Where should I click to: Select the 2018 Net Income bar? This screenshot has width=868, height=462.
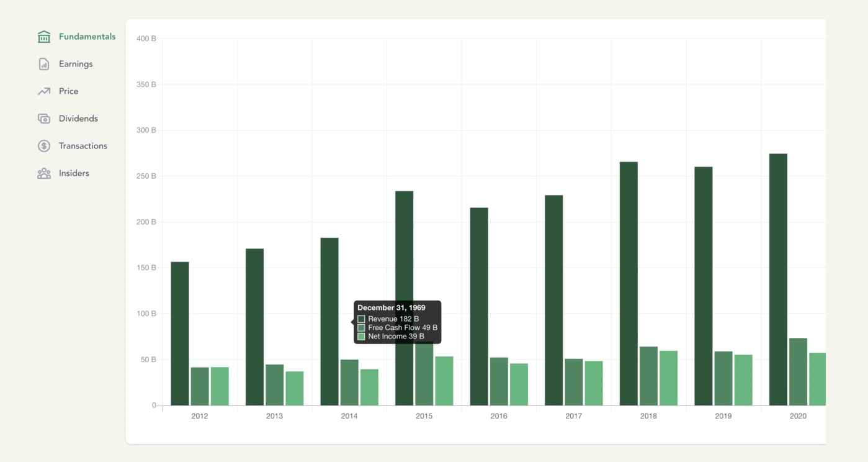(669, 378)
